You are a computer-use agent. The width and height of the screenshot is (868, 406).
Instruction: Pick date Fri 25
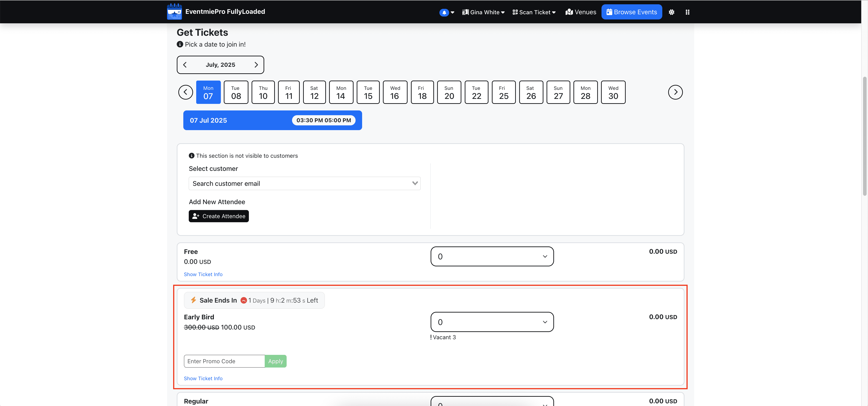click(x=504, y=92)
